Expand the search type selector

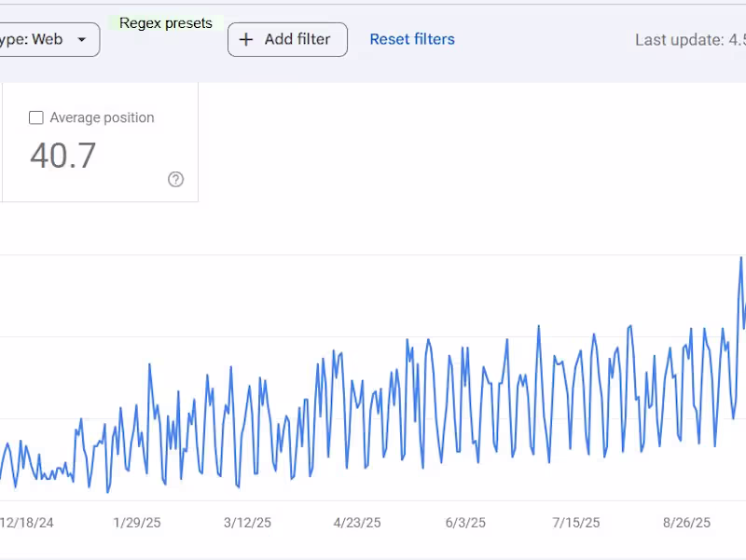point(47,40)
